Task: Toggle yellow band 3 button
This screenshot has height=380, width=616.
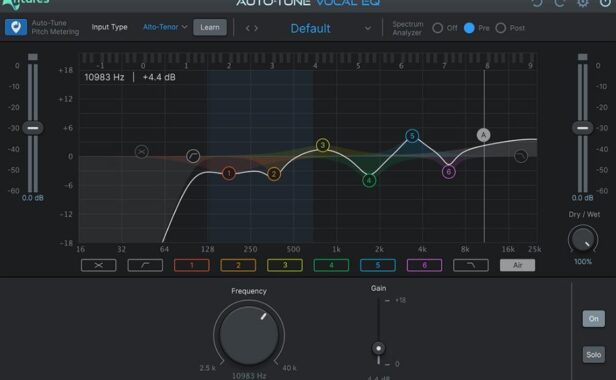Action: coord(285,265)
